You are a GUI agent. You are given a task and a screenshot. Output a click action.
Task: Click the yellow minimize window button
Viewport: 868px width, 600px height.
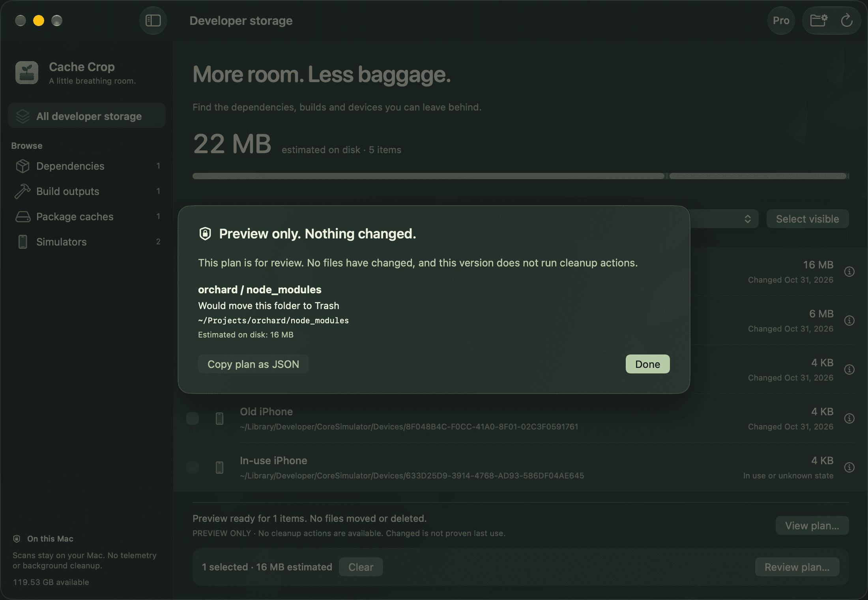pyautogui.click(x=39, y=21)
